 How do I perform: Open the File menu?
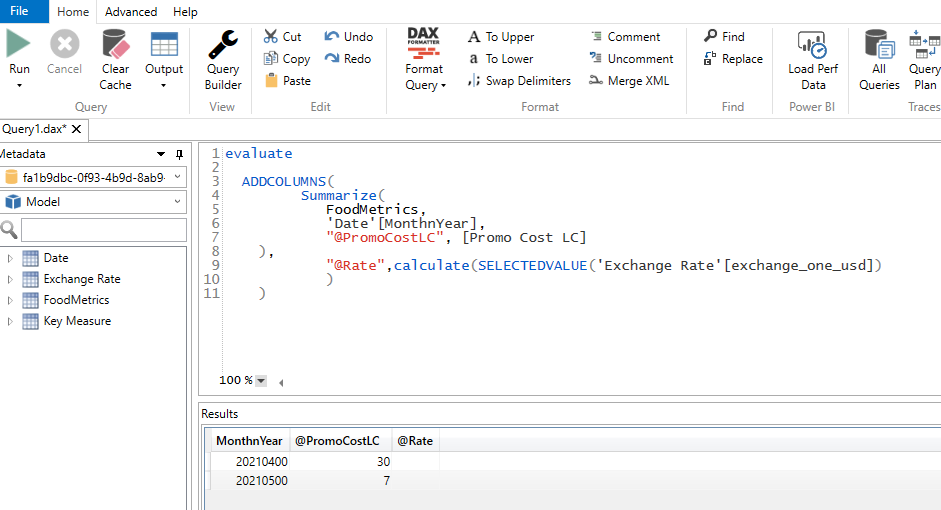(x=19, y=11)
